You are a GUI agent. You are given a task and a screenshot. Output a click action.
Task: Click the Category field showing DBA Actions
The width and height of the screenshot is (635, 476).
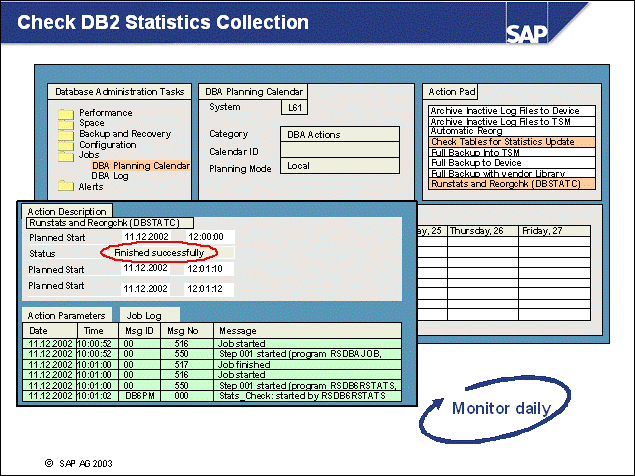338,134
